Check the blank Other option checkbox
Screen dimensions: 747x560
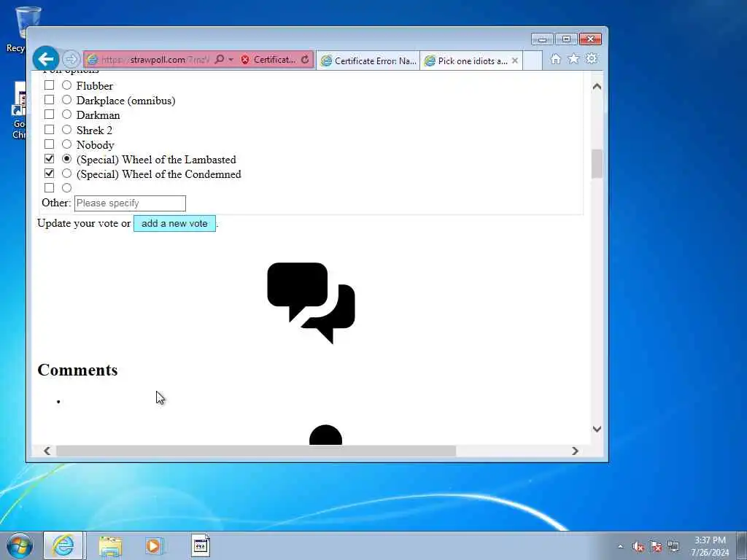pos(49,188)
